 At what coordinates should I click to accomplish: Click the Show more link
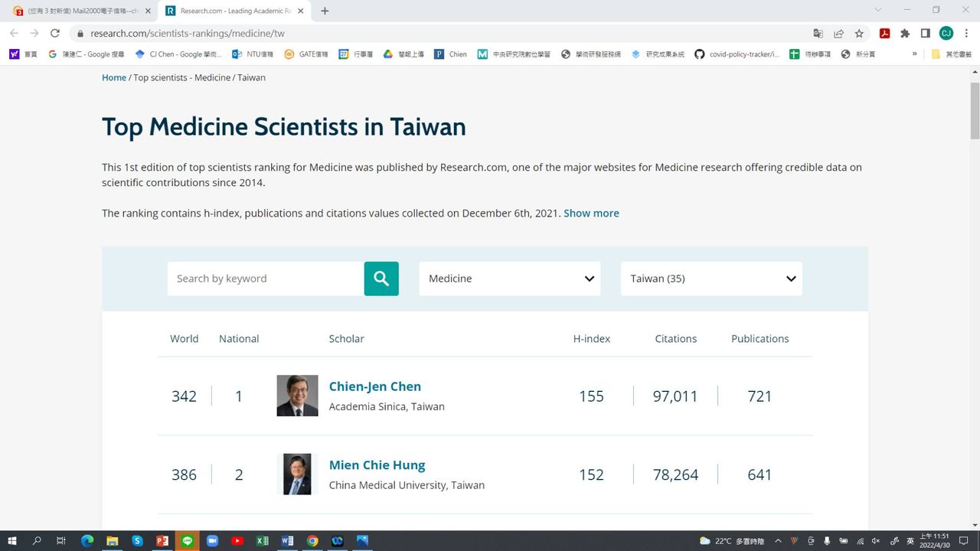[591, 214]
